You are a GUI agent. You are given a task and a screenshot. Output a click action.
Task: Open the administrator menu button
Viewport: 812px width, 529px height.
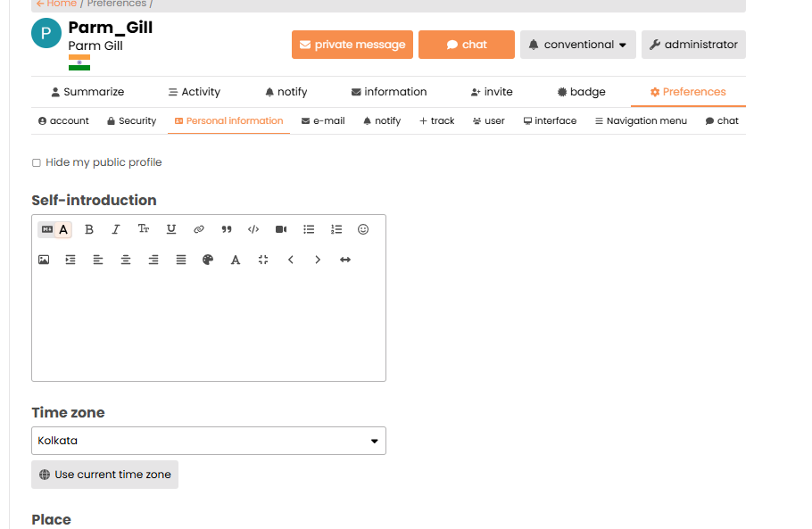pos(693,45)
